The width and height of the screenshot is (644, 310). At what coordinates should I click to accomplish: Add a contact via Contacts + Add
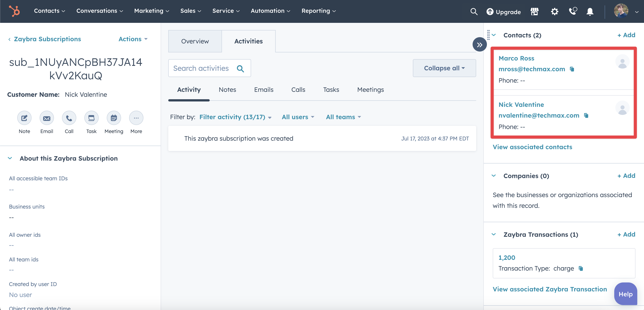pyautogui.click(x=626, y=35)
